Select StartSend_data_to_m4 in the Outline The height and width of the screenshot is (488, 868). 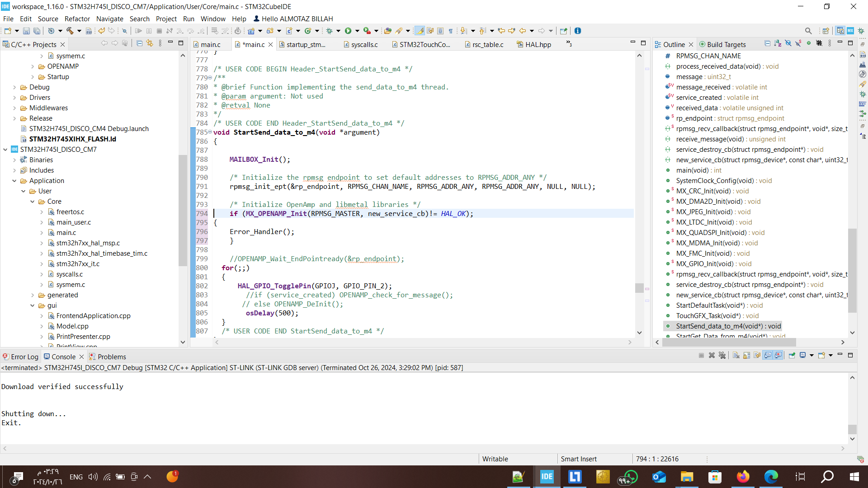pyautogui.click(x=727, y=326)
